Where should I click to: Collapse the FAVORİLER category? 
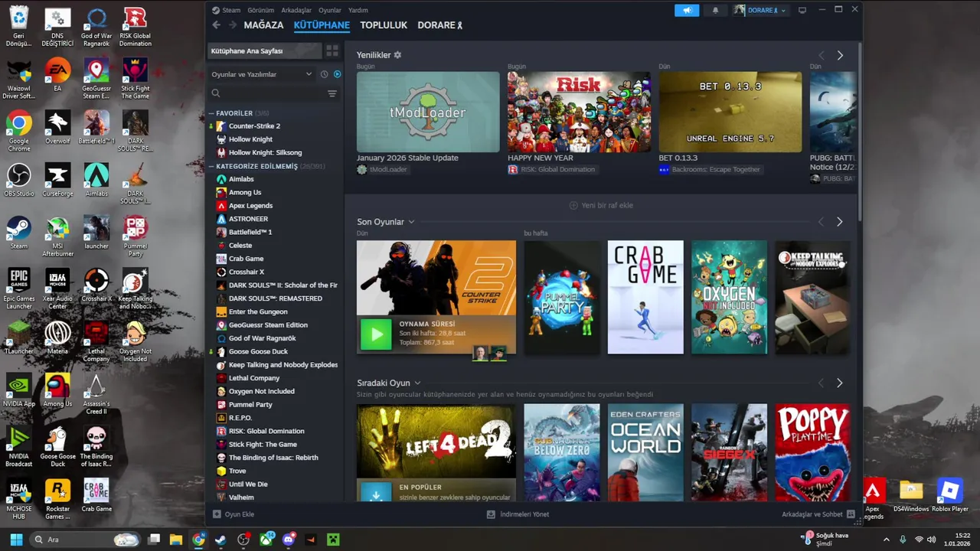[x=211, y=113]
